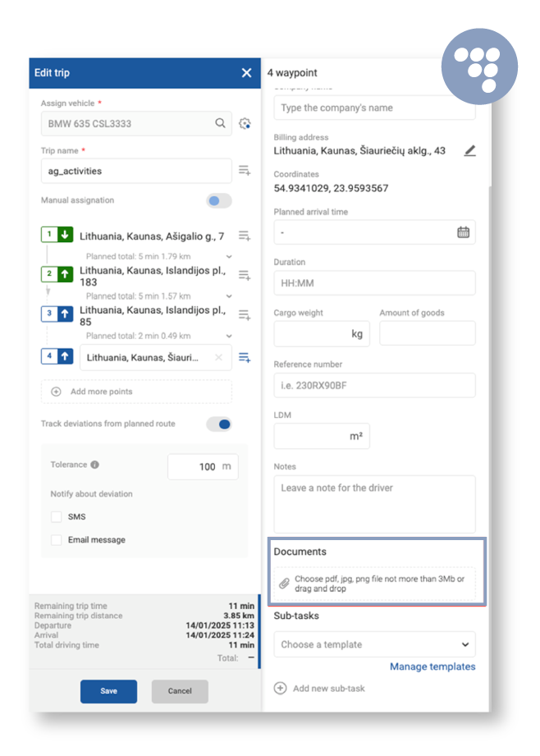540x756 pixels.
Task: Open details icon for Islandijos pl., 85 waypoint
Action: click(245, 315)
